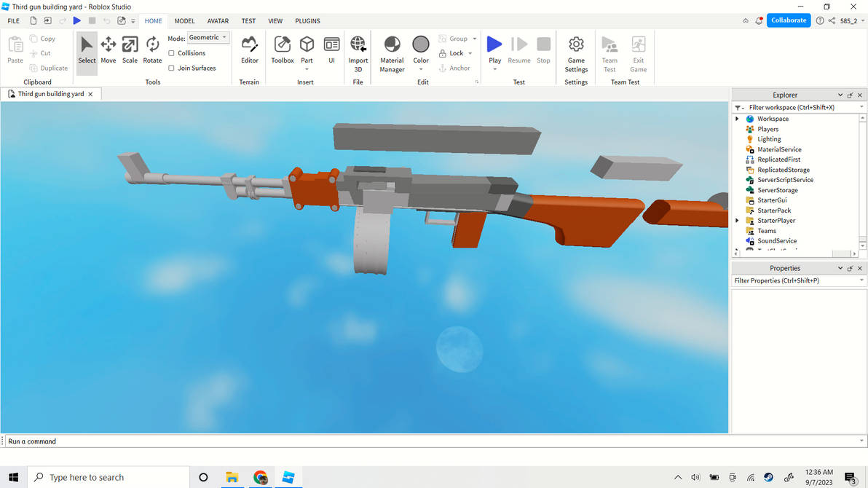Switch to the VIEW tab
The width and height of the screenshot is (868, 488).
pos(275,21)
